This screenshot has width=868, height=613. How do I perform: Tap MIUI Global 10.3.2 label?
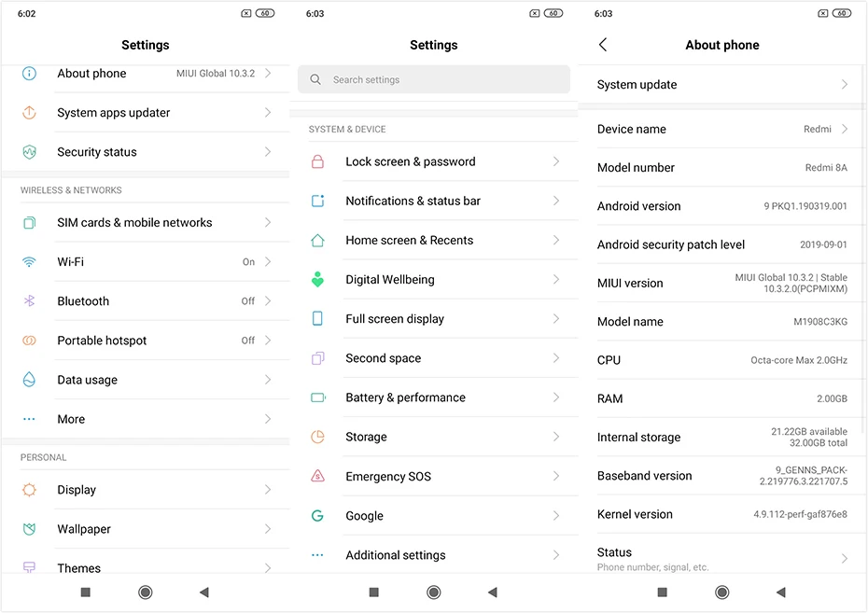(x=216, y=73)
